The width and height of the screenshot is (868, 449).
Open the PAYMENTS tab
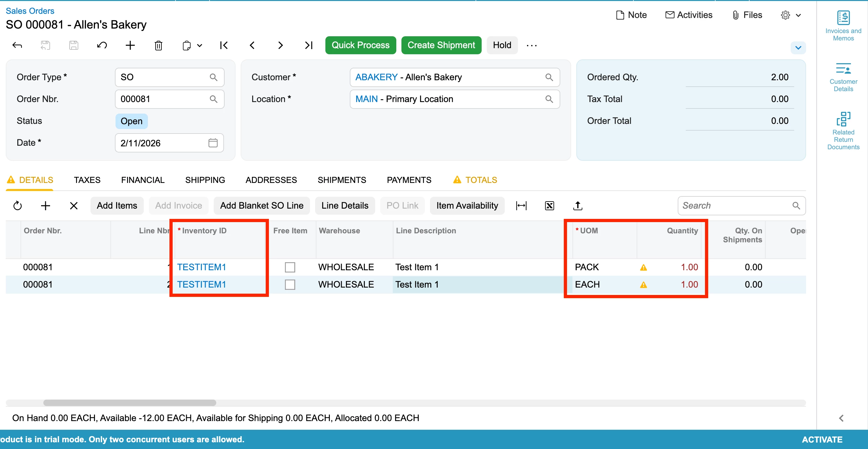(409, 180)
